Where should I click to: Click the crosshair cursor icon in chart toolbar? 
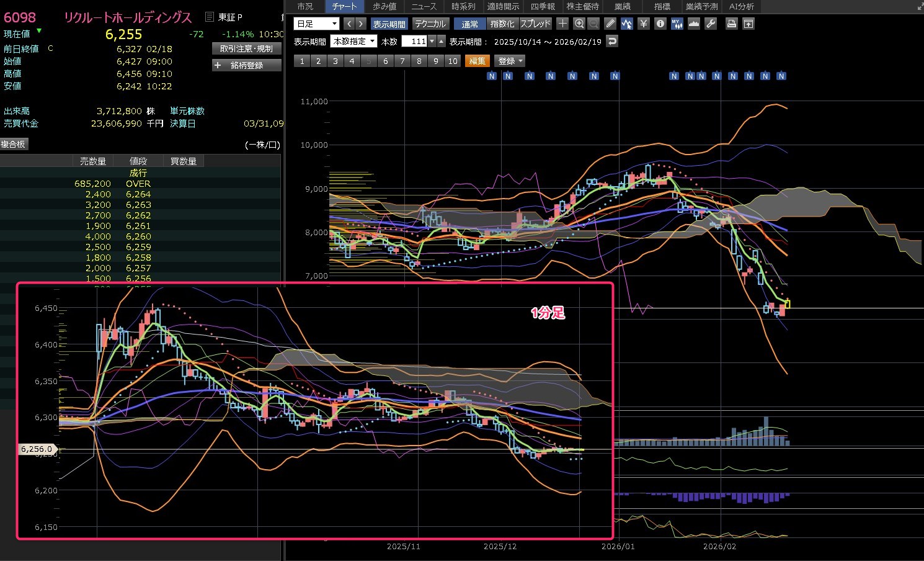point(562,24)
